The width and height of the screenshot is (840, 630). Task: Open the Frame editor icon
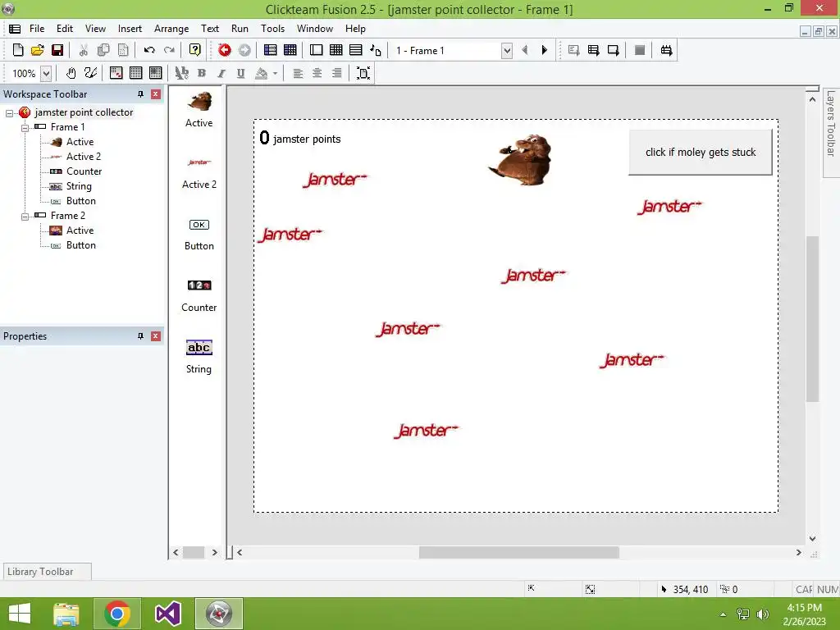(x=317, y=50)
